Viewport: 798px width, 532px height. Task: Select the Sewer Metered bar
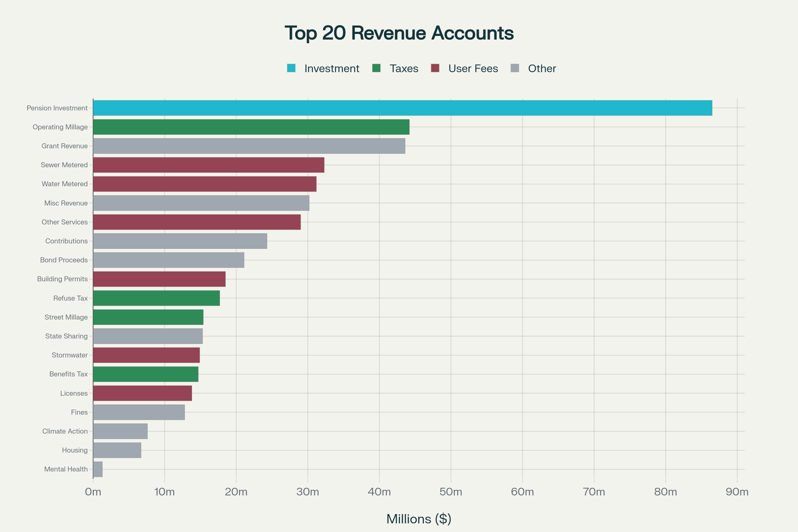point(209,165)
